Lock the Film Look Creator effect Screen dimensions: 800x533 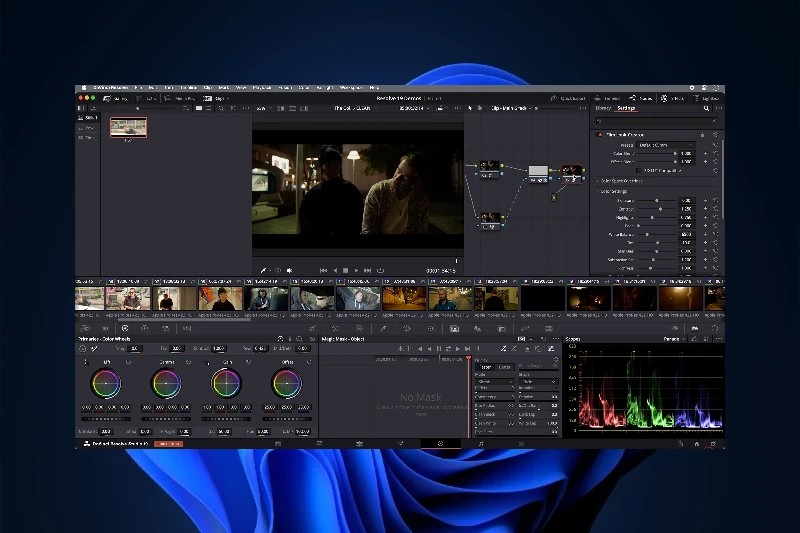coord(703,135)
